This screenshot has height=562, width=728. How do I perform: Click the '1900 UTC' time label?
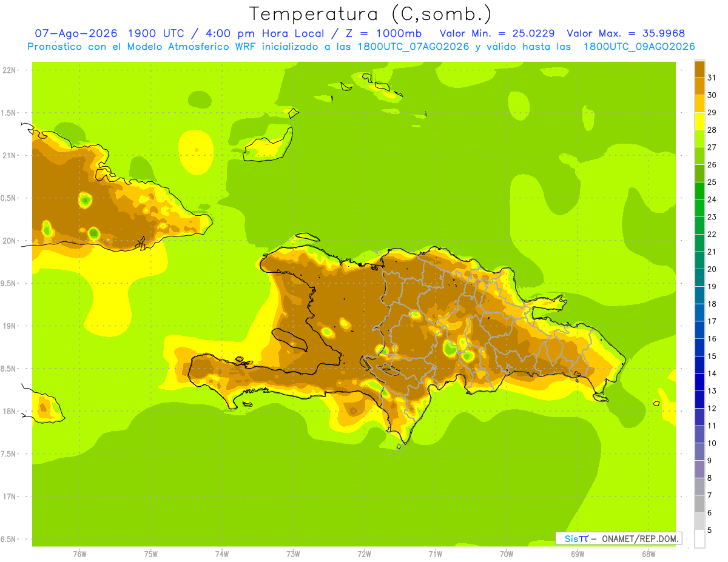155,33
